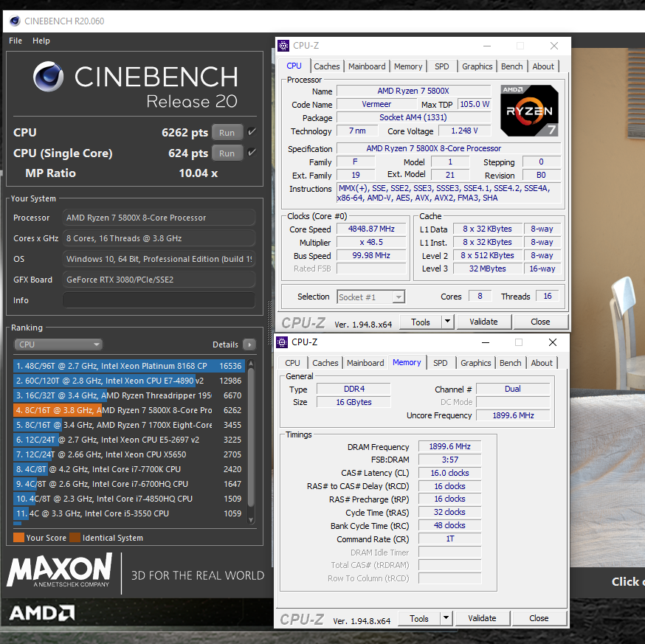Click the Cinebench sphere logo in header
This screenshot has width=645, height=644.
pyautogui.click(x=49, y=77)
